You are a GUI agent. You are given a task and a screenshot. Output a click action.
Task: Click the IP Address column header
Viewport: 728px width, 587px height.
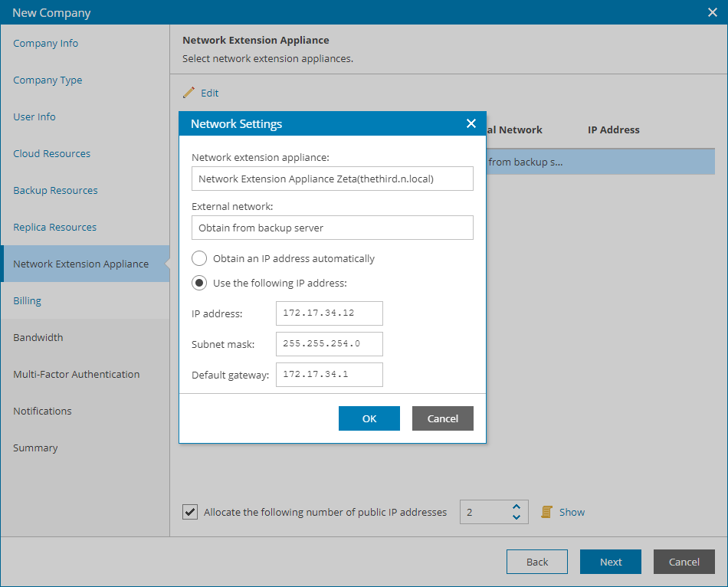613,130
